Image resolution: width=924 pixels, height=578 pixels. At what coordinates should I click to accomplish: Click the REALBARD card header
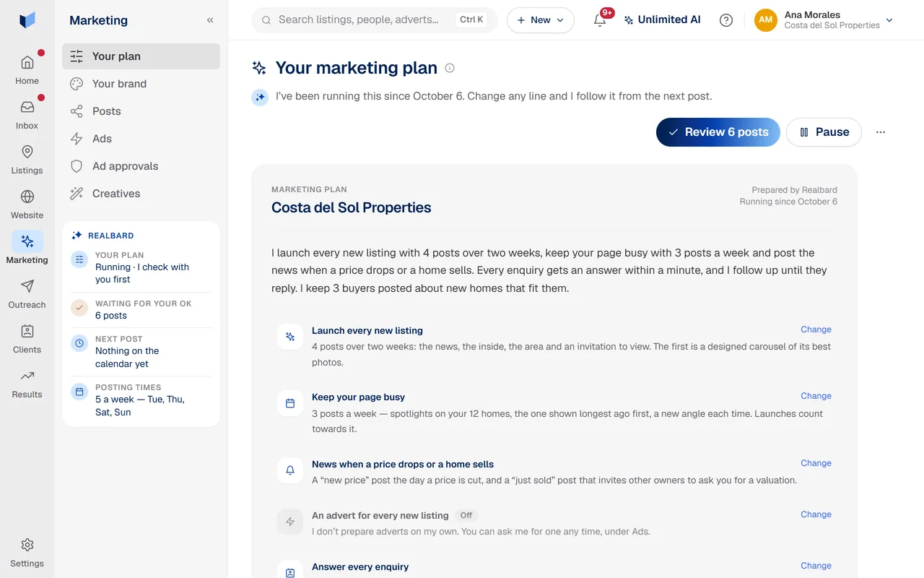coord(103,236)
